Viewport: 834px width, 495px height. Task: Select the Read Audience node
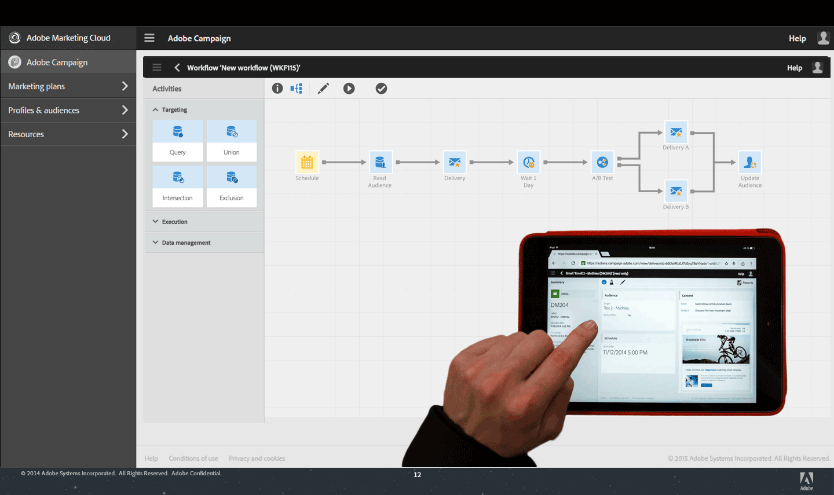(380, 162)
